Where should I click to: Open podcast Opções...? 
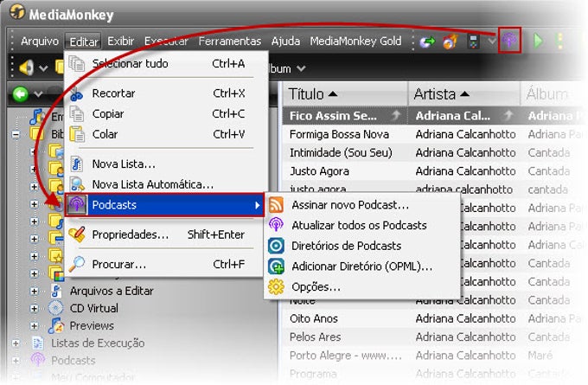pos(361,286)
